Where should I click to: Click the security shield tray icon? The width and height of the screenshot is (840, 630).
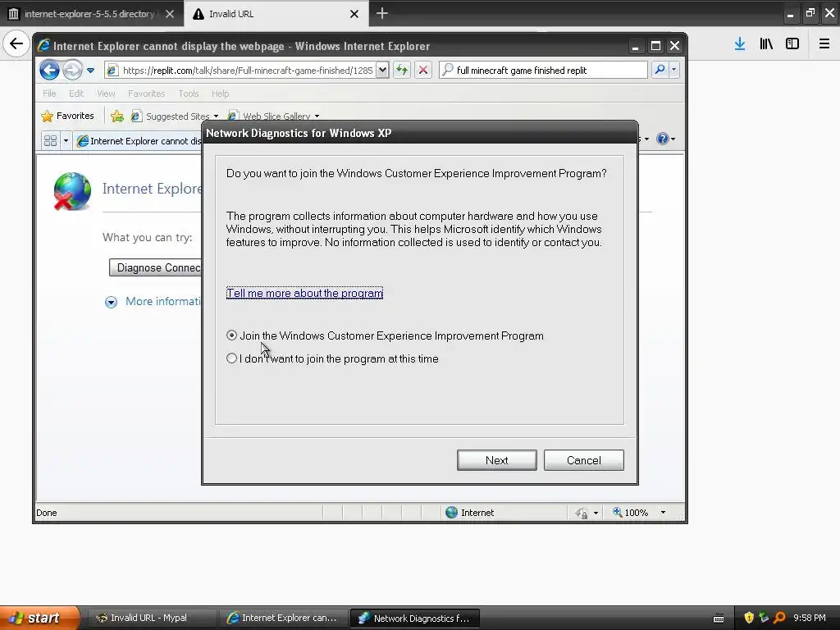click(749, 618)
